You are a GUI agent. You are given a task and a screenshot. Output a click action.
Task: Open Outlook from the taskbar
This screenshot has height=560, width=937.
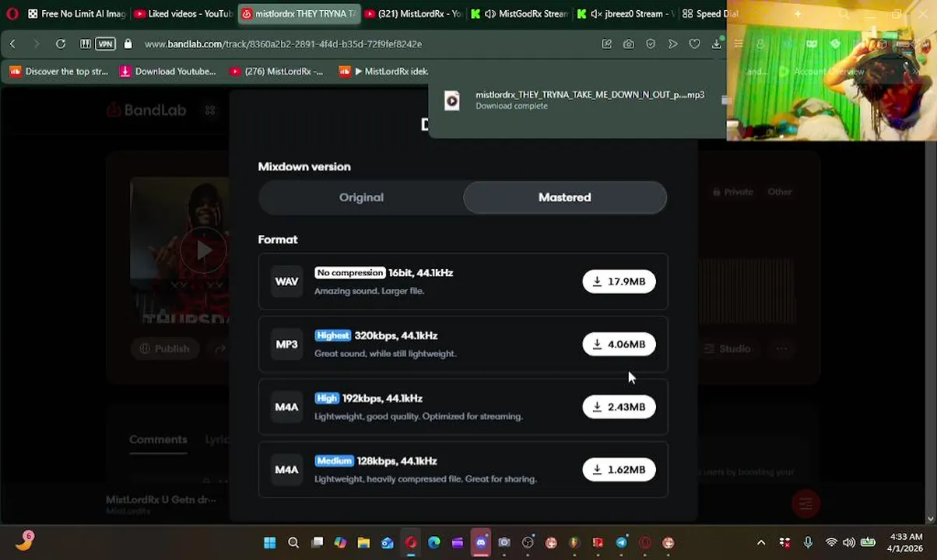387,543
